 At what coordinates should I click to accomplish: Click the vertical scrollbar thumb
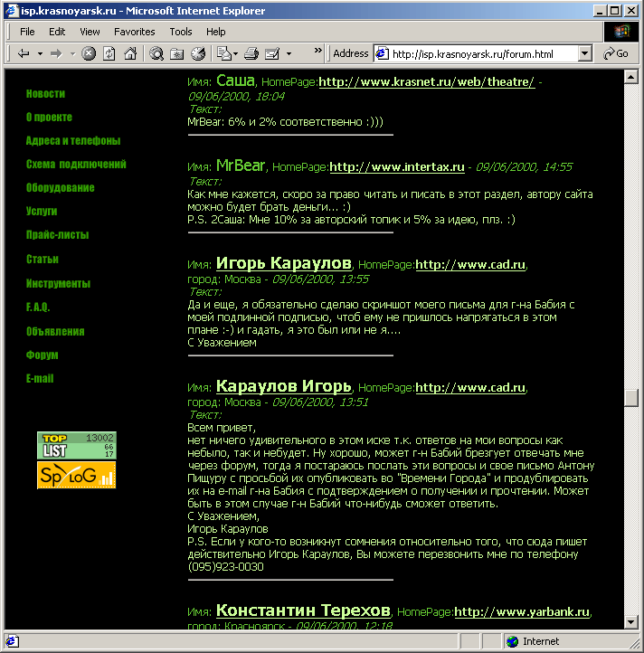(x=631, y=398)
